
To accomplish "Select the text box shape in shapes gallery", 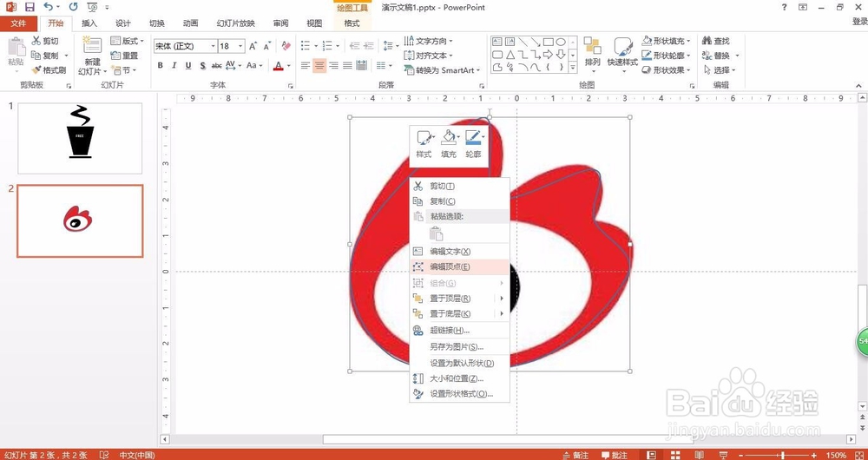I will 497,42.
